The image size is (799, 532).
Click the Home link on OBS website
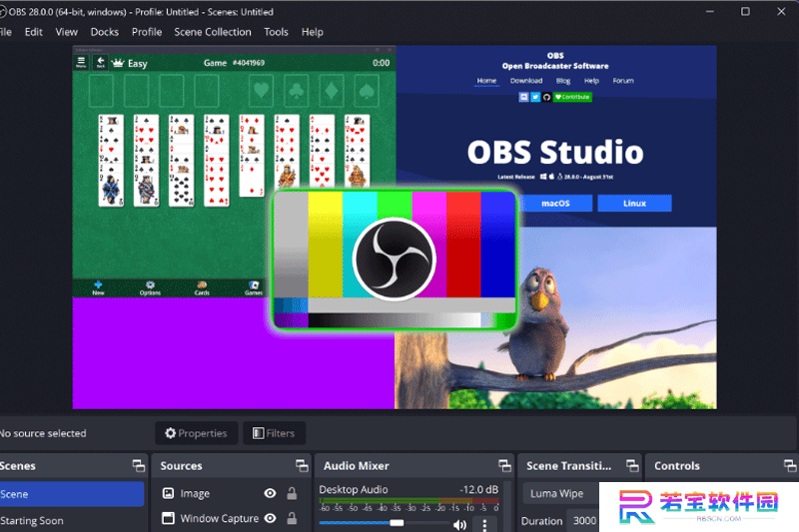(x=486, y=81)
